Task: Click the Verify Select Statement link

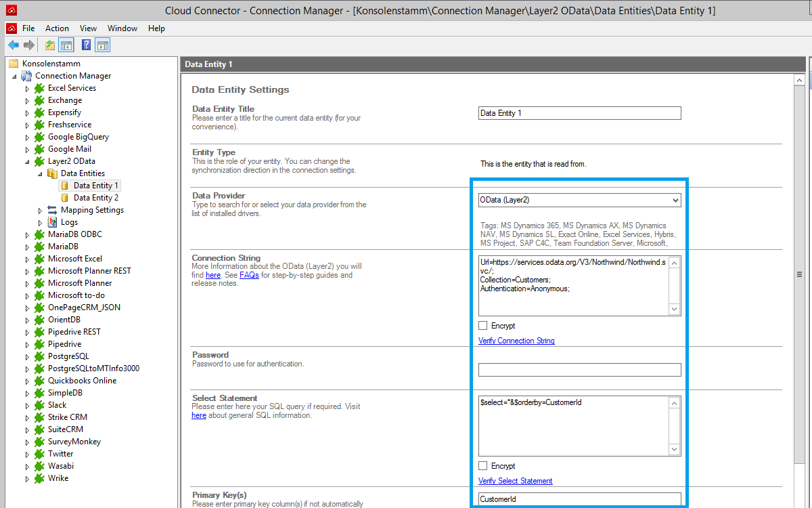Action: pos(516,481)
